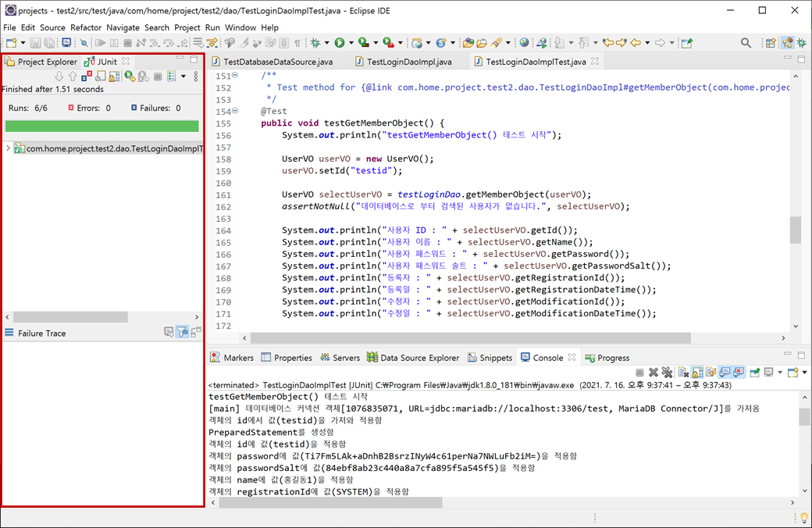Expand com.home.project.test2.dao test tree node
This screenshot has height=528, width=812.
[x=8, y=148]
